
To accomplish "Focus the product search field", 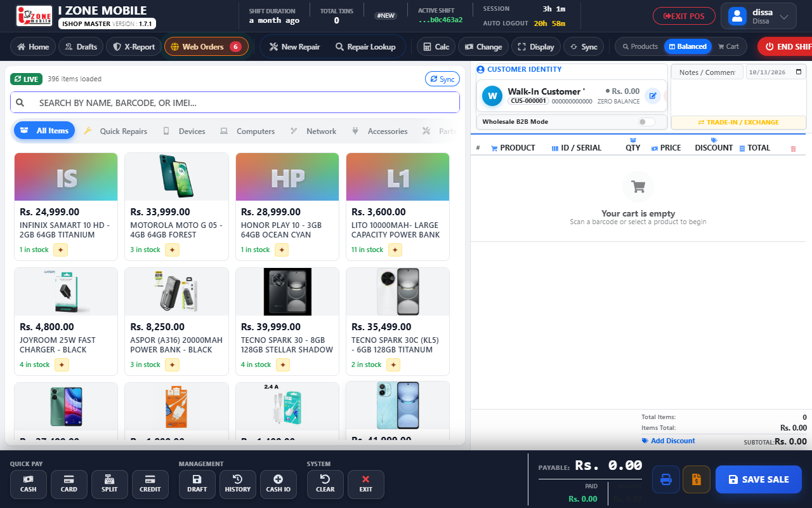I will (x=235, y=103).
